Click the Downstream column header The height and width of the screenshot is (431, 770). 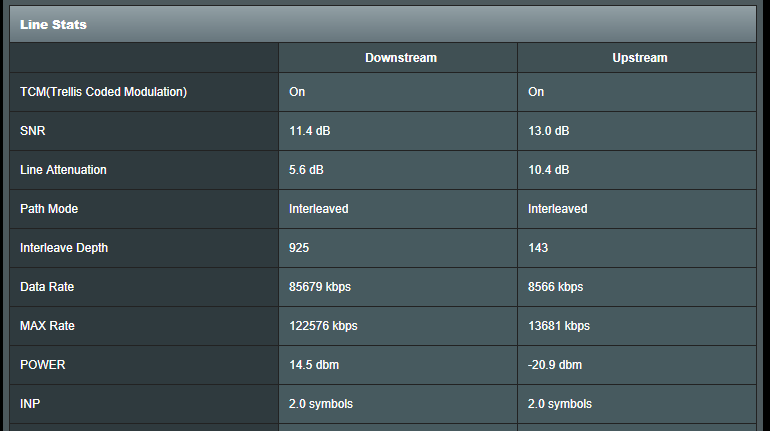400,58
